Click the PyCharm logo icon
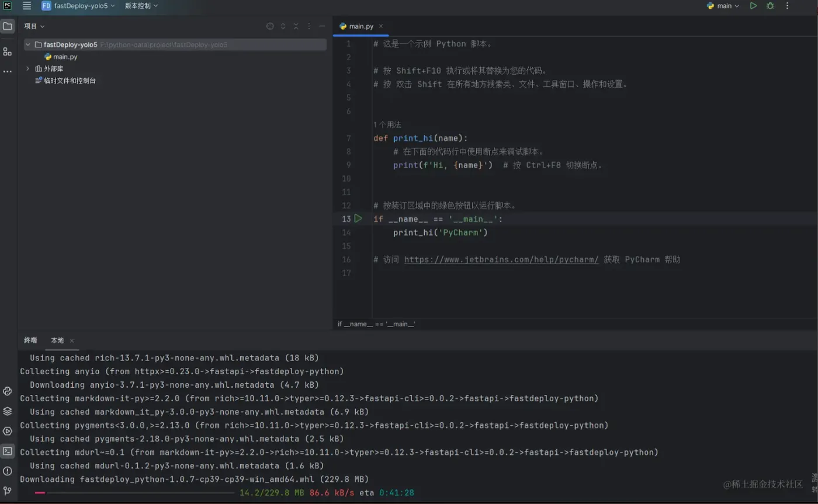 [8, 6]
